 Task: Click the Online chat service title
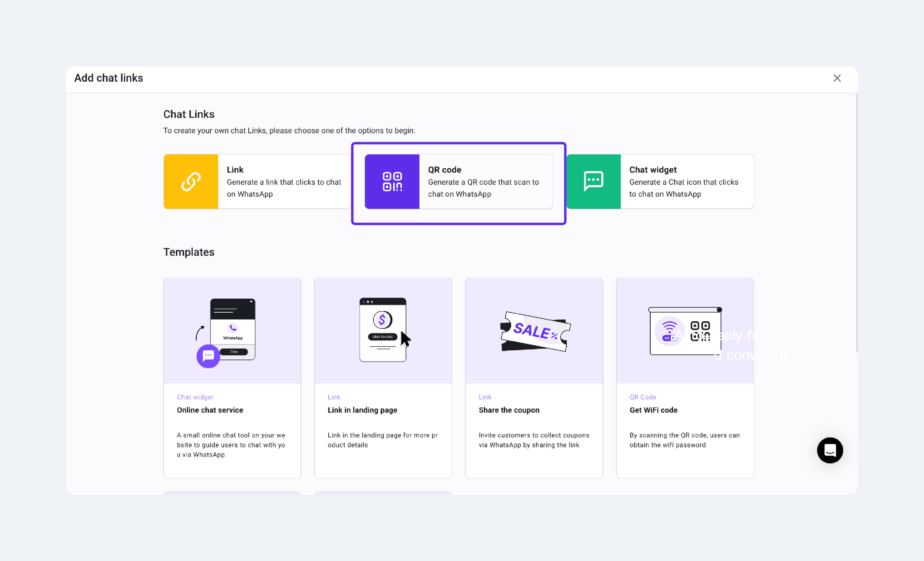point(210,410)
